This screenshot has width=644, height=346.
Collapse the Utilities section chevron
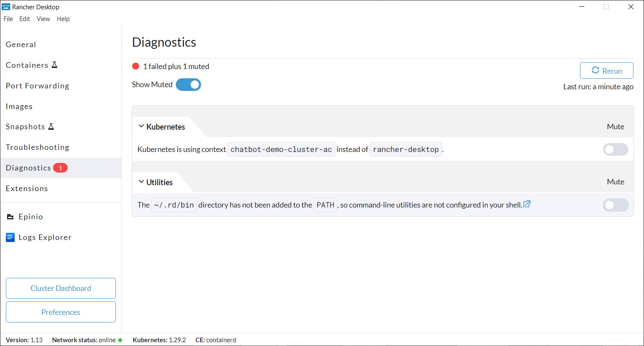tap(141, 182)
